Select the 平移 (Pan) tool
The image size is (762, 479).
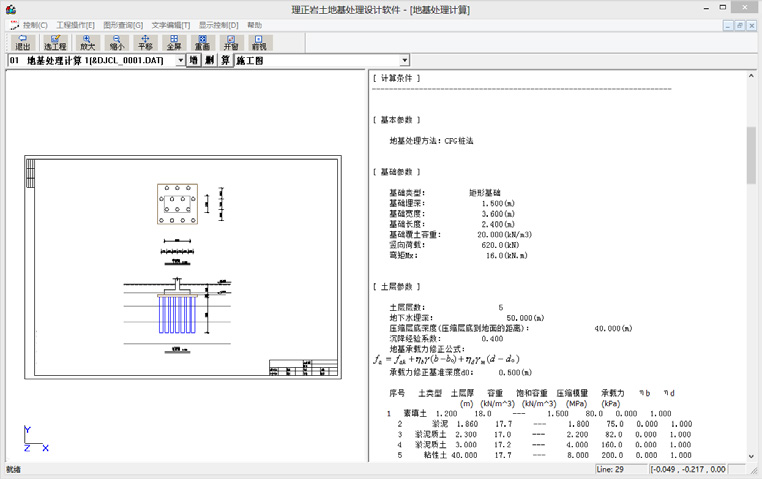point(145,43)
